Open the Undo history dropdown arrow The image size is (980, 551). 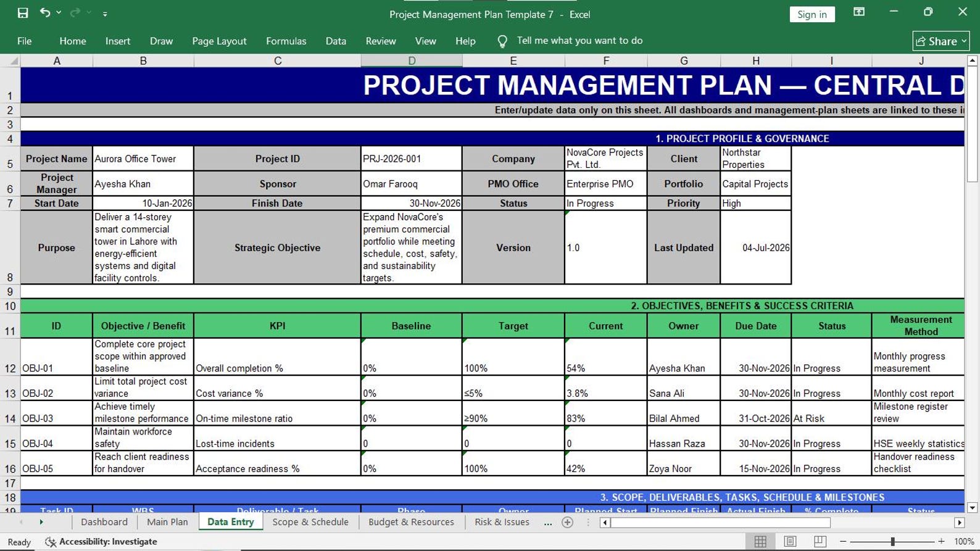[x=59, y=13]
